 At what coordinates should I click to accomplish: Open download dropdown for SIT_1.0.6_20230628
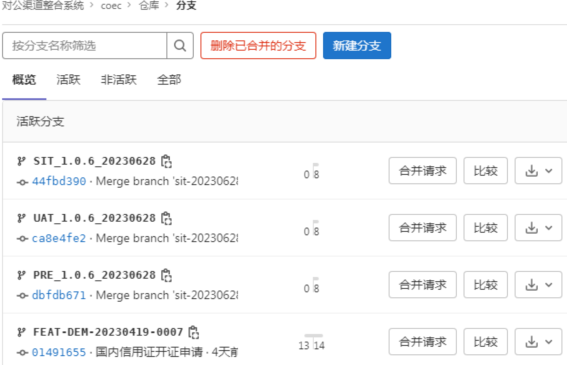click(x=539, y=171)
